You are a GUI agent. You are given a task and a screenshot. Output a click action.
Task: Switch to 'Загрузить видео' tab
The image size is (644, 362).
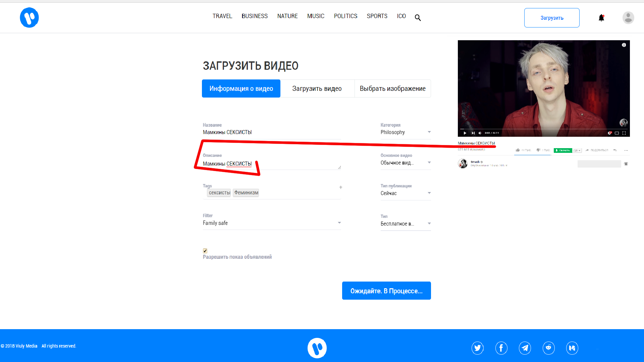317,88
